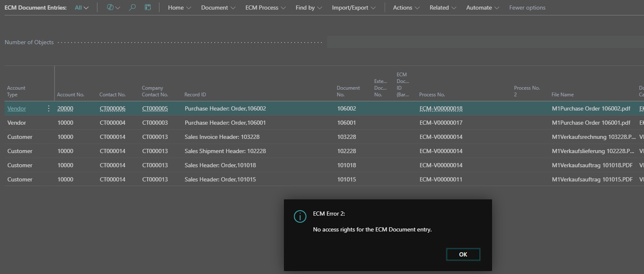Click Fewer options in toolbar
This screenshot has height=274, width=644.
pos(527,8)
